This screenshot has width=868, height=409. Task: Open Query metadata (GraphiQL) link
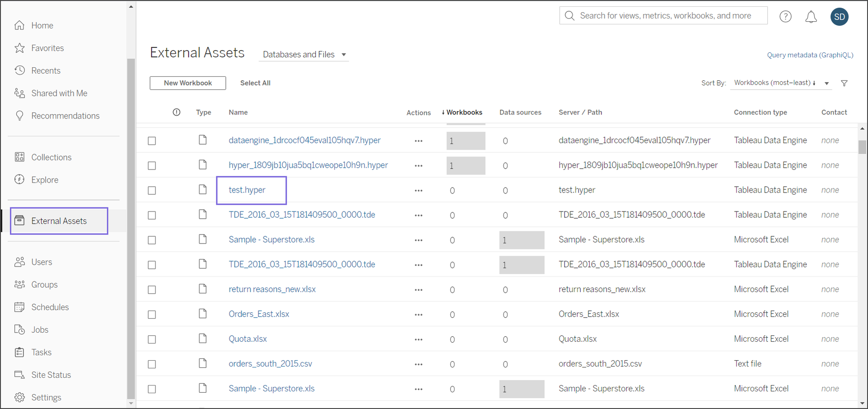point(810,55)
